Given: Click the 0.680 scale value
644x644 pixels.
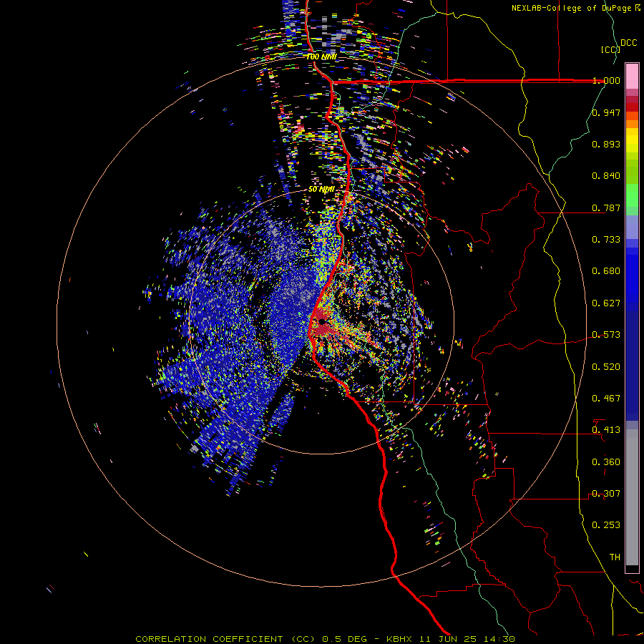Looking at the screenshot, I should pos(606,271).
